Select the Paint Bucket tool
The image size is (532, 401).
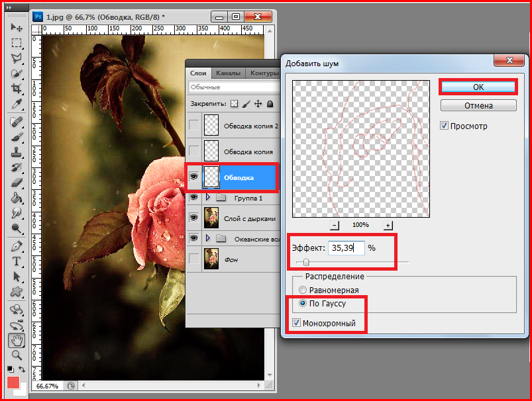(x=17, y=198)
